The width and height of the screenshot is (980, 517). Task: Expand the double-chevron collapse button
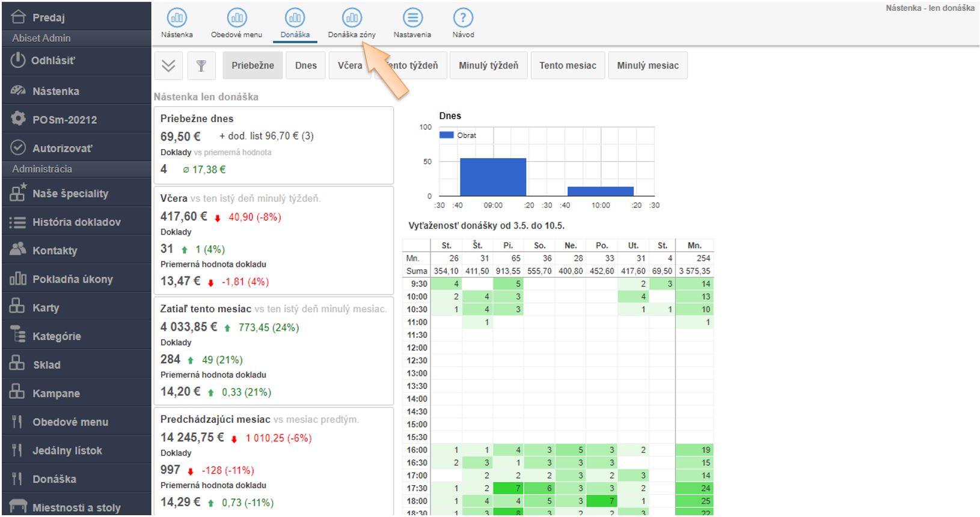(x=168, y=66)
